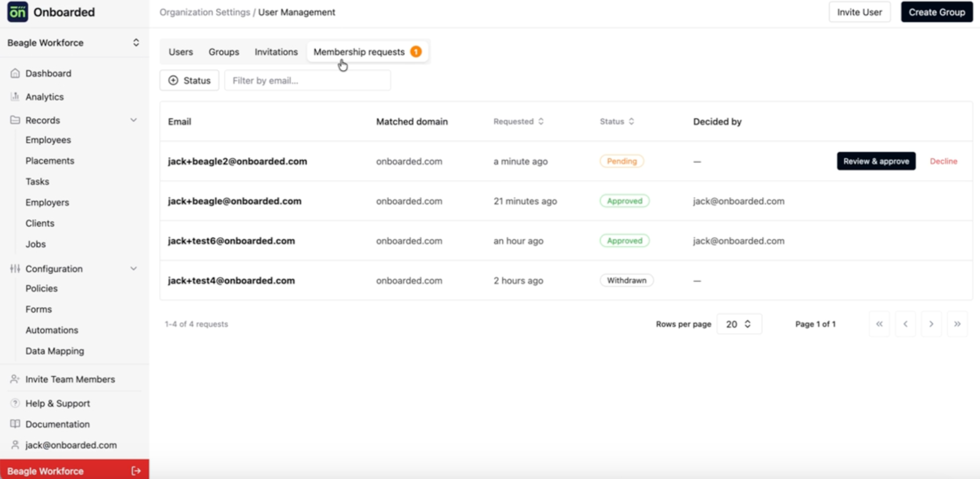Click the Configuration sliders icon
Viewport: 980px width, 479px height.
click(x=15, y=268)
